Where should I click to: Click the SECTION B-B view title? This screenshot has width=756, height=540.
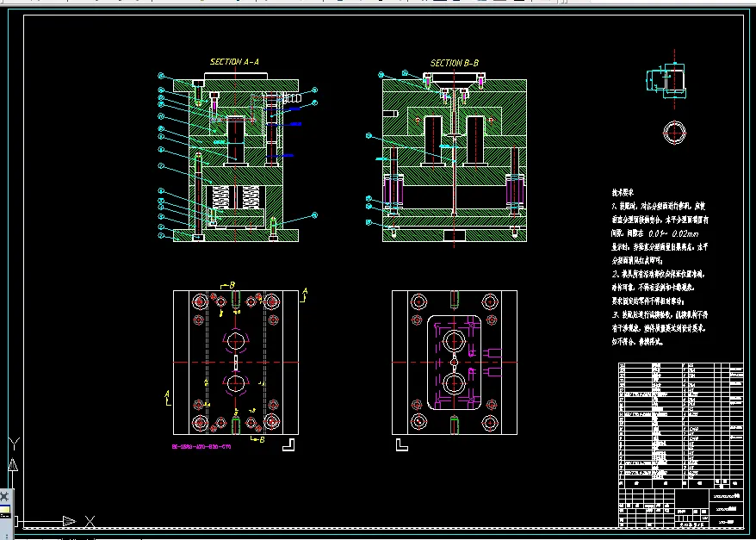coord(454,63)
